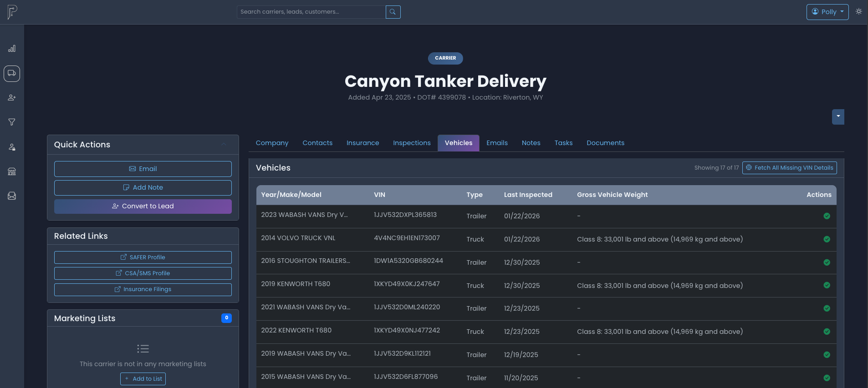Image resolution: width=868 pixels, height=388 pixels.
Task: Collapse the Quick Actions panel
Action: click(x=224, y=145)
